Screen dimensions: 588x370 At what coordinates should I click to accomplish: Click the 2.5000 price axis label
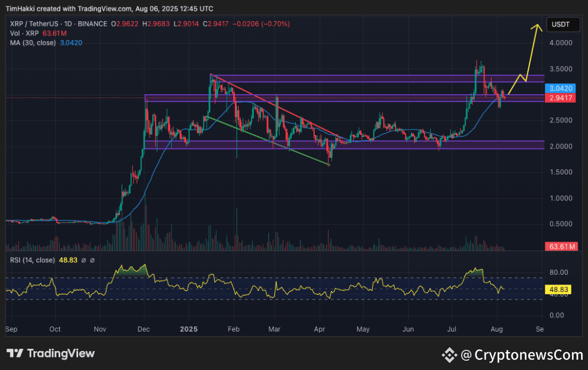[561, 120]
